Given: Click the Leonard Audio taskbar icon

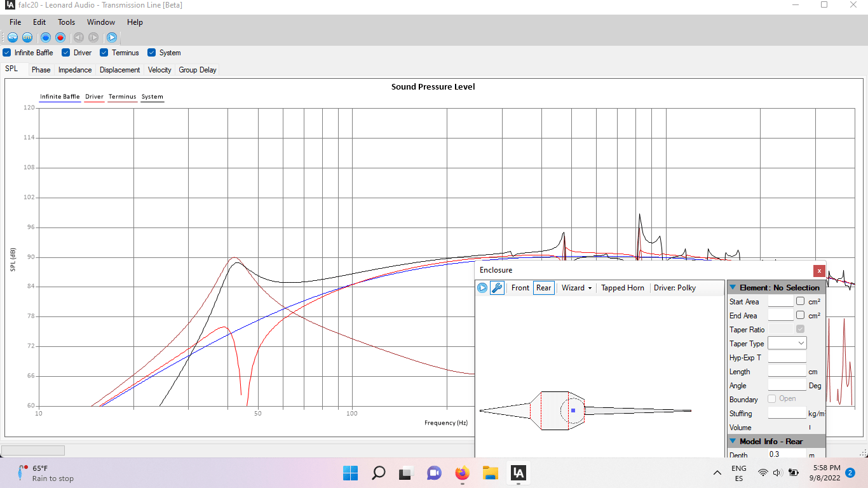Looking at the screenshot, I should click(x=518, y=473).
